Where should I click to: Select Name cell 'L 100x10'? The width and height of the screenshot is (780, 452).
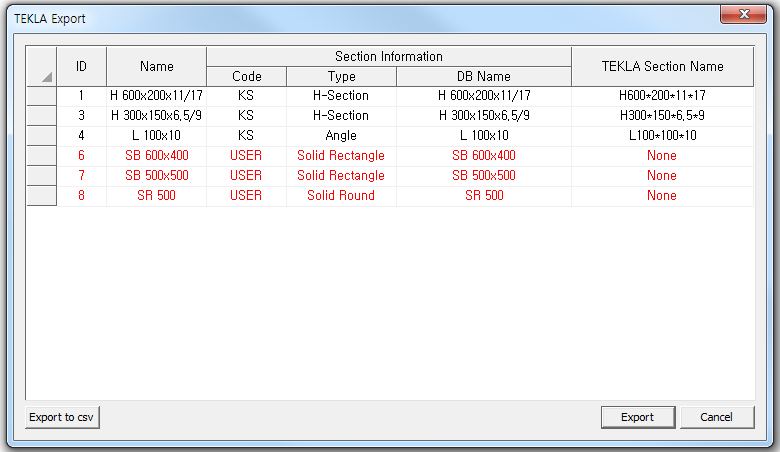pos(157,136)
